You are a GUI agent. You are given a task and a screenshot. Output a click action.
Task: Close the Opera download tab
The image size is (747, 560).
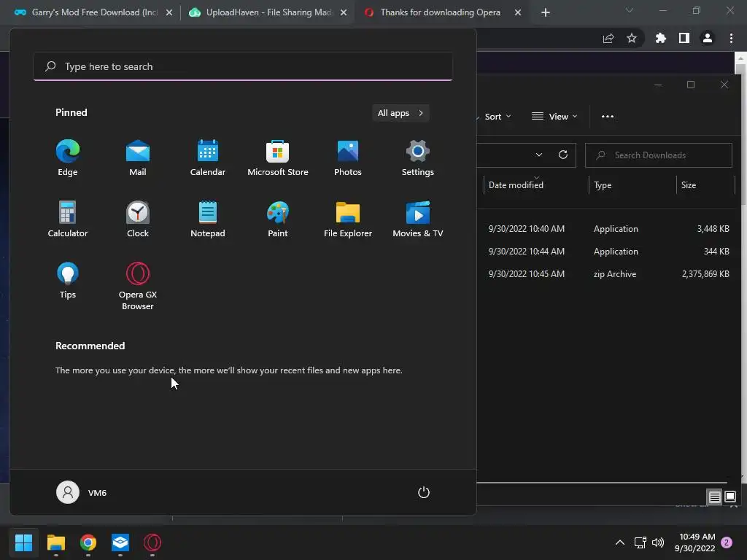(x=518, y=12)
